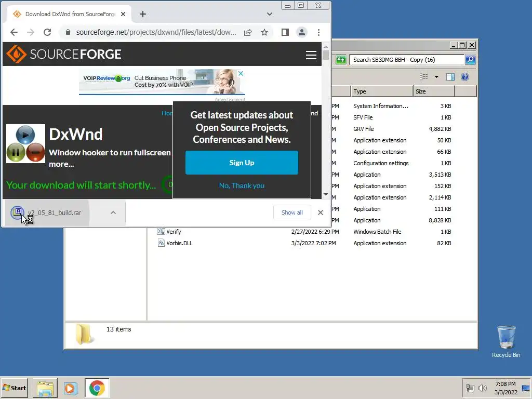
Task: Click the Sign Up button
Action: pyautogui.click(x=242, y=163)
